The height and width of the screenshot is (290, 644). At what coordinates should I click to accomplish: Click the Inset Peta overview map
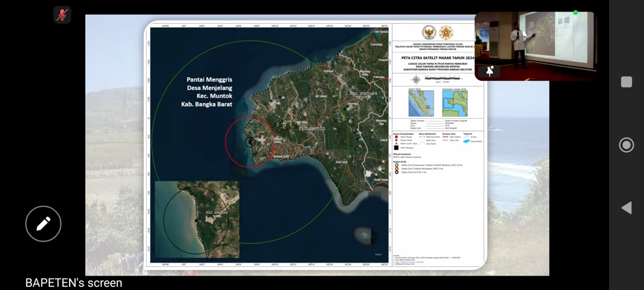421,104
